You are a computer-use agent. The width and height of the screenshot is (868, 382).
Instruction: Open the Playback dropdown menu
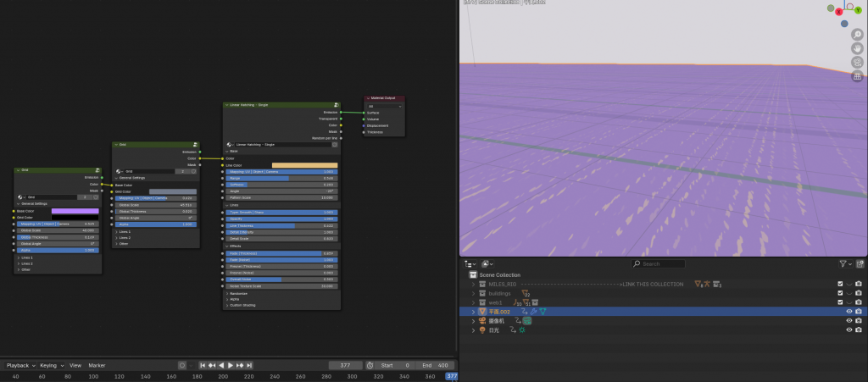(x=19, y=365)
